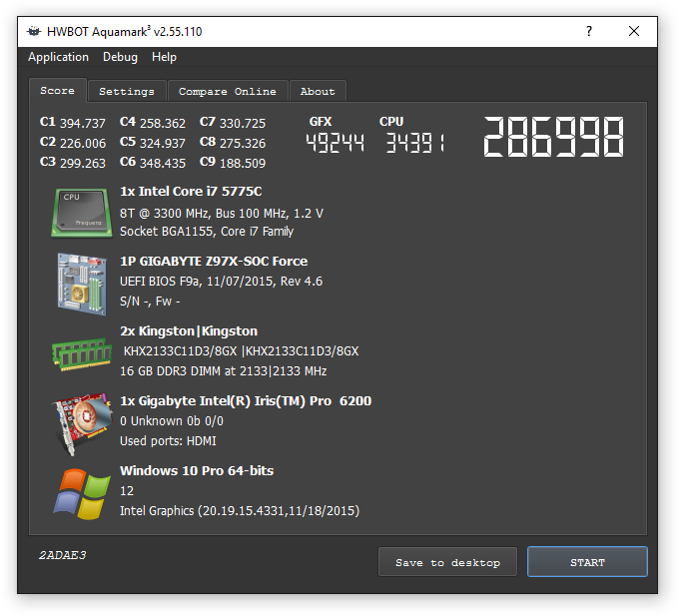Click the heading Gigabyte Intel(R) Iris(TM) Pro 6200
This screenshot has height=616, width=679.
(246, 401)
